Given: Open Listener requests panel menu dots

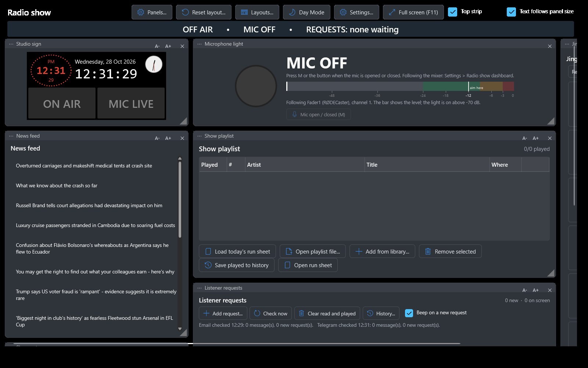Looking at the screenshot, I should tap(200, 288).
